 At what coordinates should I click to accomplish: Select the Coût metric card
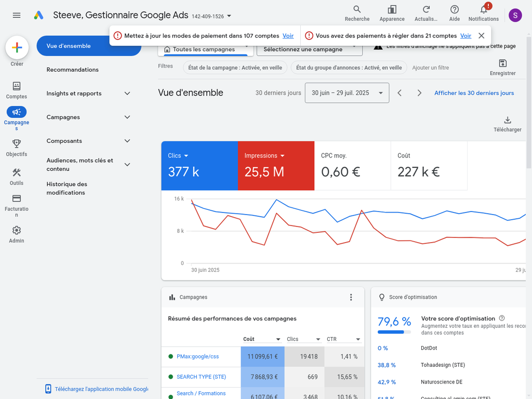(429, 166)
